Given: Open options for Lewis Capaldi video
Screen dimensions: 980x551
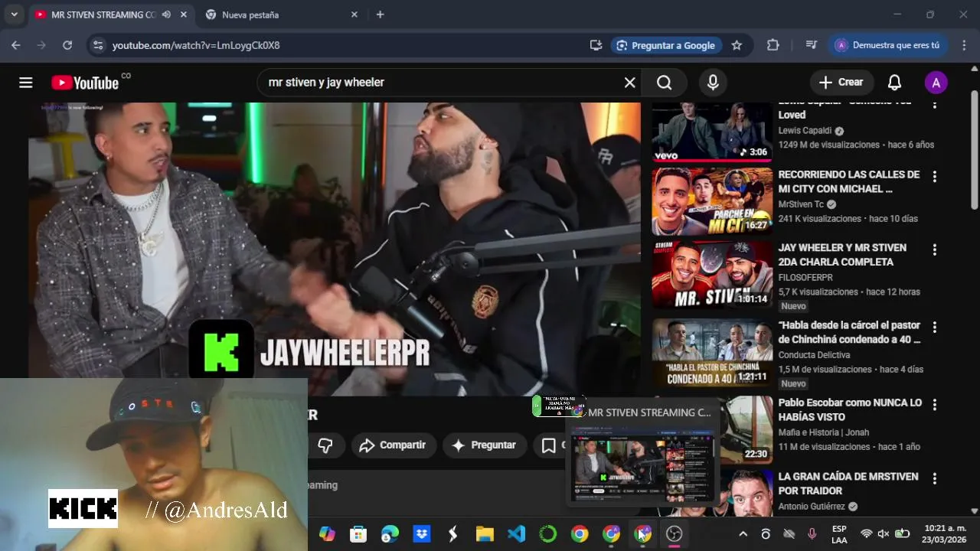Looking at the screenshot, I should [x=934, y=103].
